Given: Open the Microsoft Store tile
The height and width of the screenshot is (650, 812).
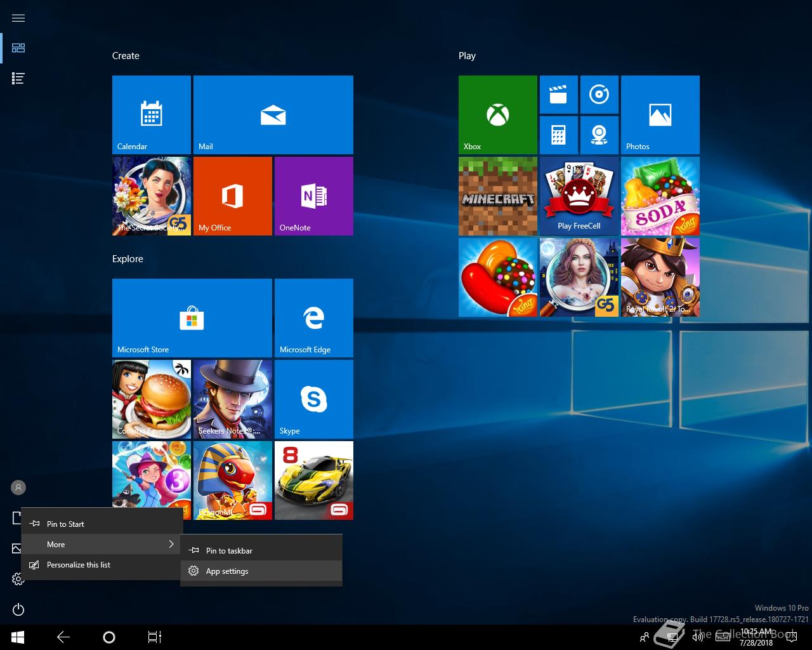Looking at the screenshot, I should click(192, 318).
